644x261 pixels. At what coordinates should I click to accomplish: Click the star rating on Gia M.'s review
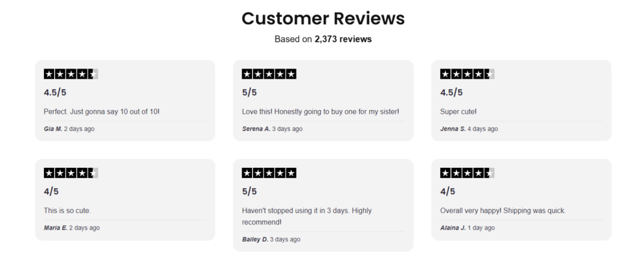[70, 74]
